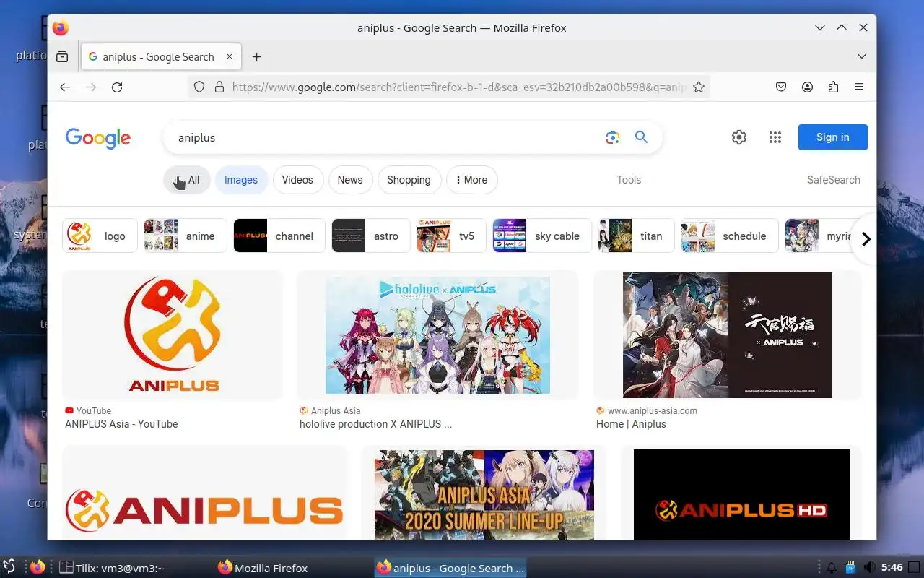Open the 2020 Summer Line-Up thumbnail
This screenshot has width=924, height=578.
(484, 495)
